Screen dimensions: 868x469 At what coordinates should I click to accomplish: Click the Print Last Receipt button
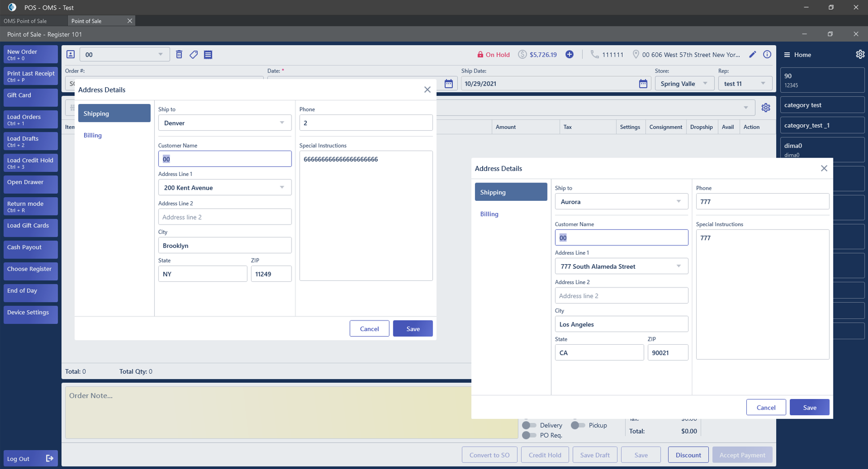click(x=30, y=76)
